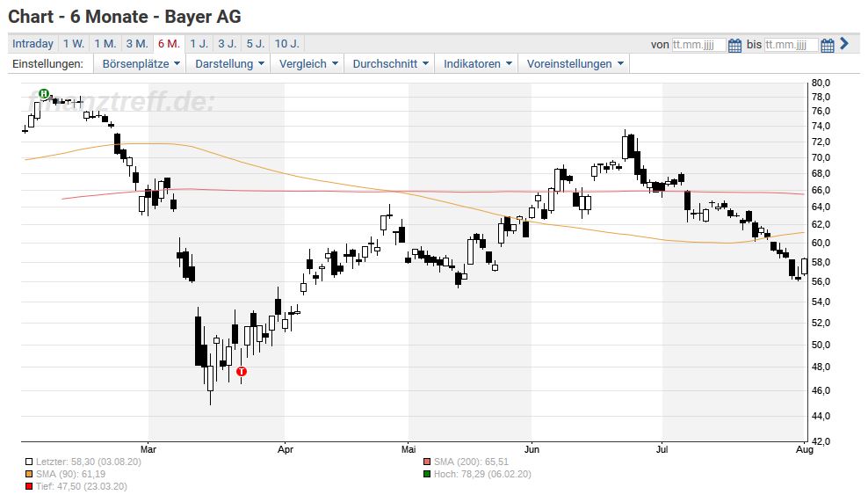
Task: Click the 'Mai' x-axis label
Action: pos(409,449)
